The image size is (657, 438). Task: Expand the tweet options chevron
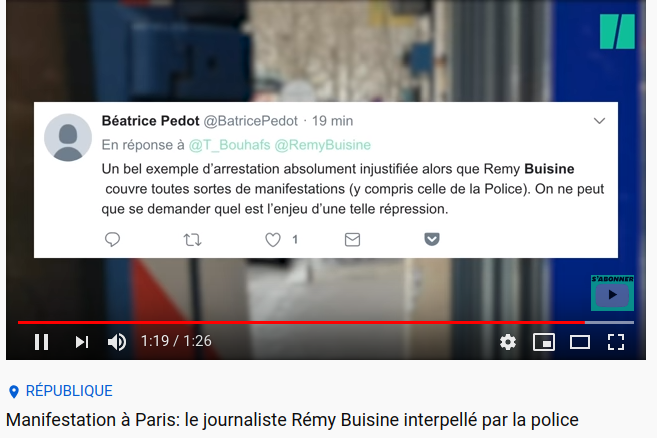[x=600, y=121]
